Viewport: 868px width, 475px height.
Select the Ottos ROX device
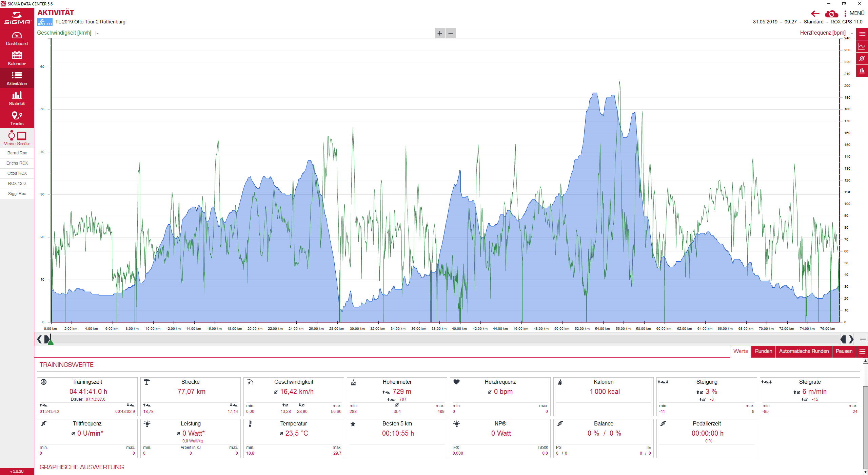tap(17, 173)
